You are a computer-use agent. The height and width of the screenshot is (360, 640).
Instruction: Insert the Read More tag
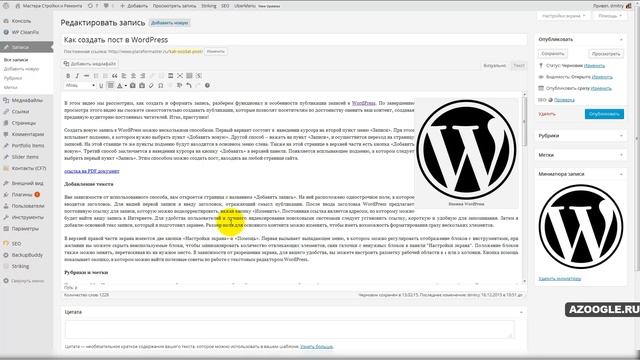pyautogui.click(x=170, y=76)
